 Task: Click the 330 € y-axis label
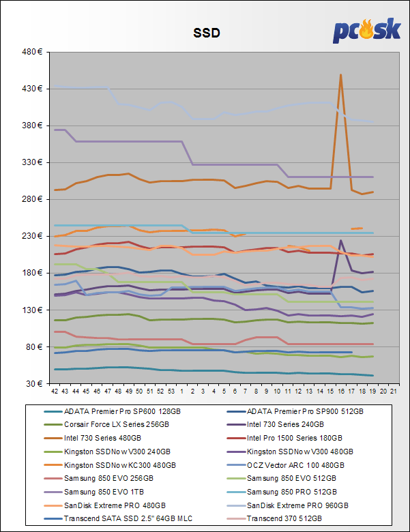click(32, 162)
